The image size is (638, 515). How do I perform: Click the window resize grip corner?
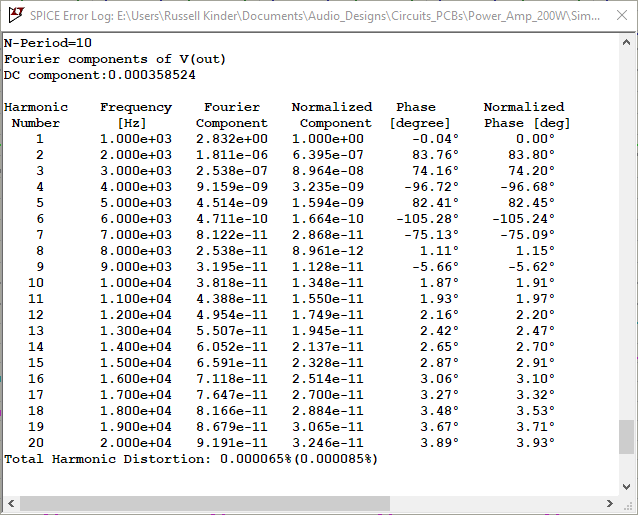pos(627,505)
